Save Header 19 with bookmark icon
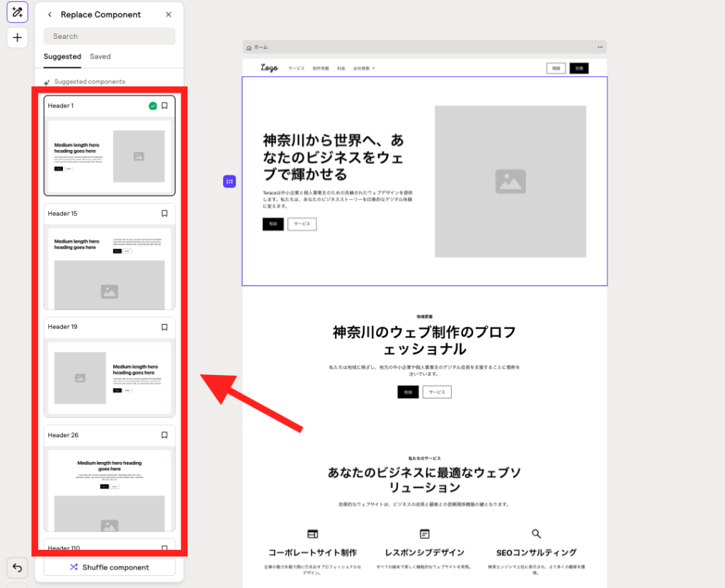Viewport: 725px width, 588px height. coord(164,328)
